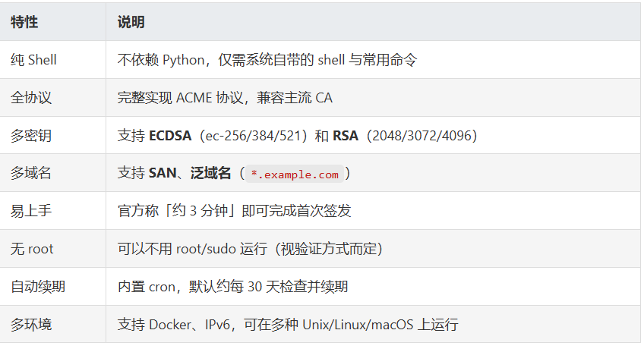Click the bold SAN text
Screen dimensions: 644x349
163,174
